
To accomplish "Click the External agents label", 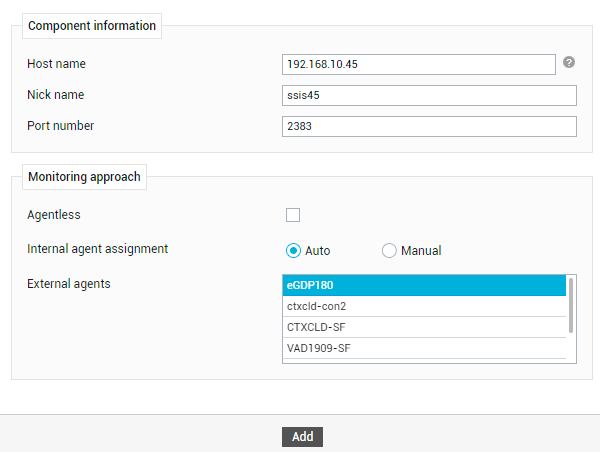I will (x=68, y=284).
